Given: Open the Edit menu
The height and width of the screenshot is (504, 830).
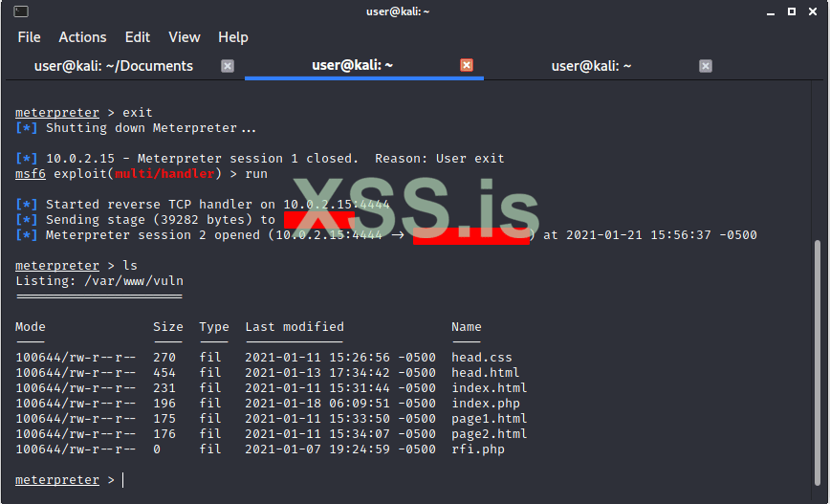Looking at the screenshot, I should point(138,37).
